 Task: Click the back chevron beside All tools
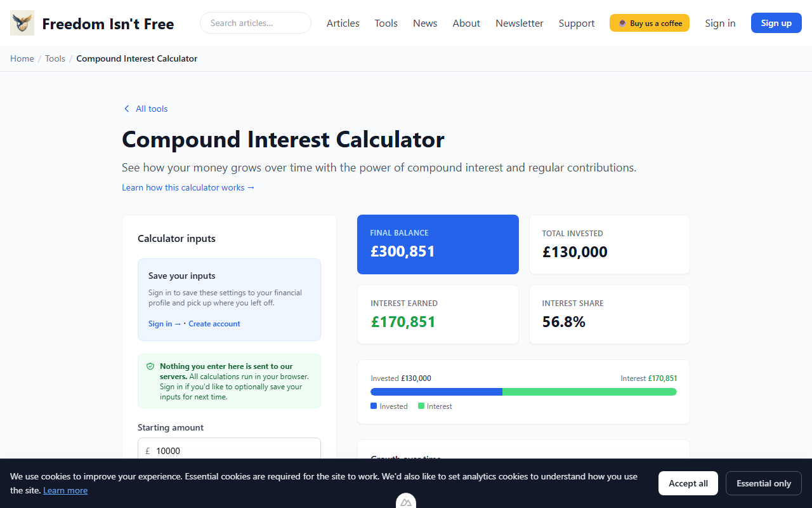[x=126, y=109]
